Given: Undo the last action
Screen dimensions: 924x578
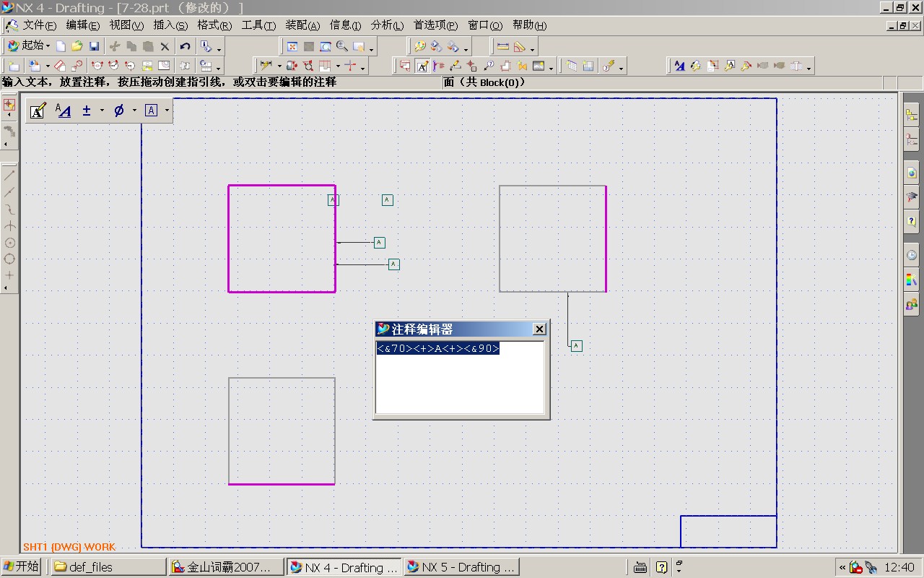Looking at the screenshot, I should coord(185,46).
